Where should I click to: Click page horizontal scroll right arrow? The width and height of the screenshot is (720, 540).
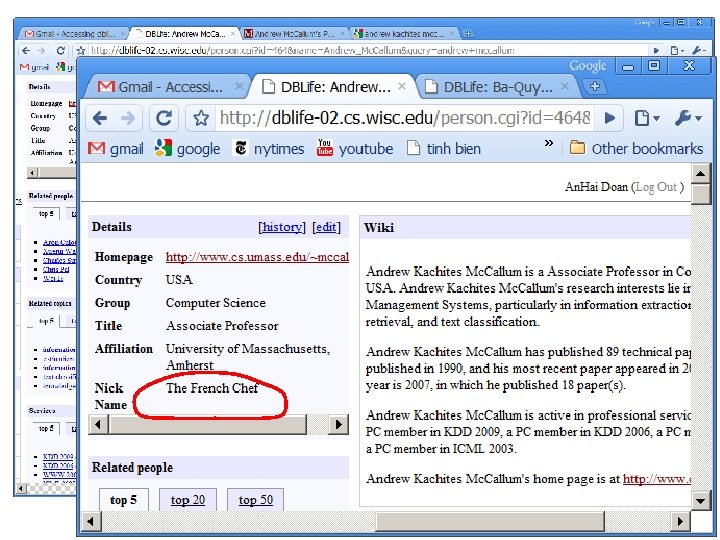(x=681, y=522)
